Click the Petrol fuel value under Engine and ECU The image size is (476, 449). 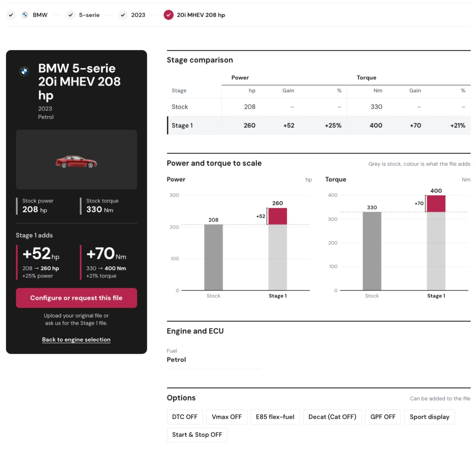176,360
